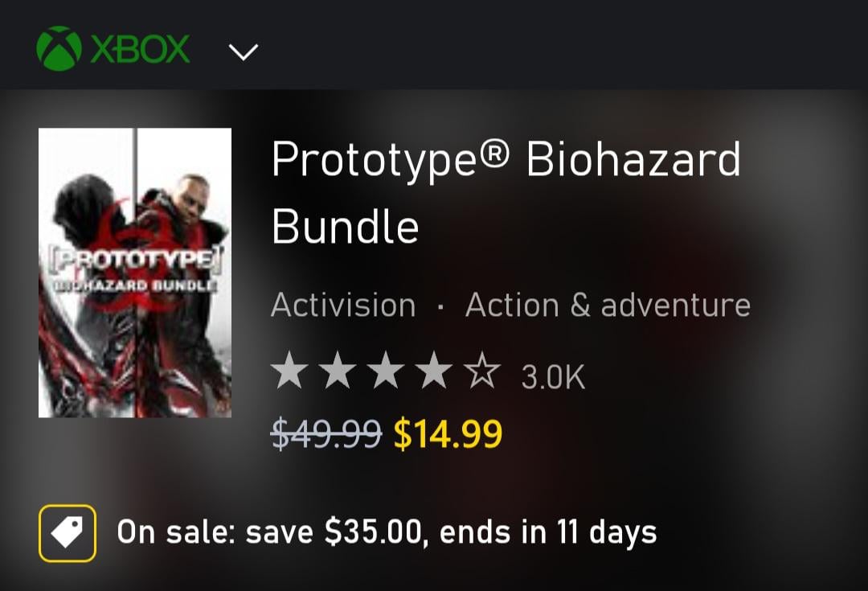Click the Xbox logo icon
The height and width of the screenshot is (591, 868).
click(x=59, y=49)
